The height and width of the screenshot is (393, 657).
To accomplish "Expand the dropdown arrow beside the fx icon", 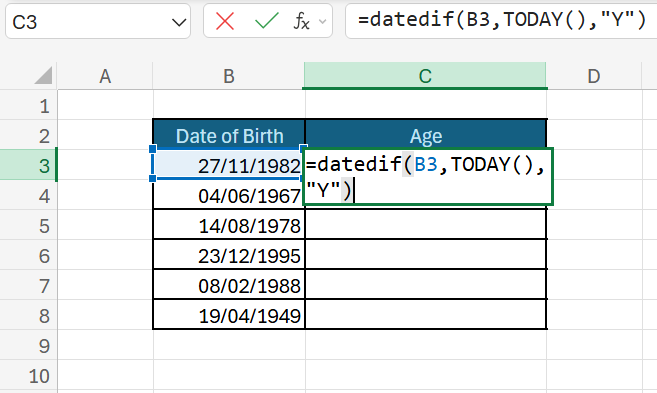I will point(322,21).
